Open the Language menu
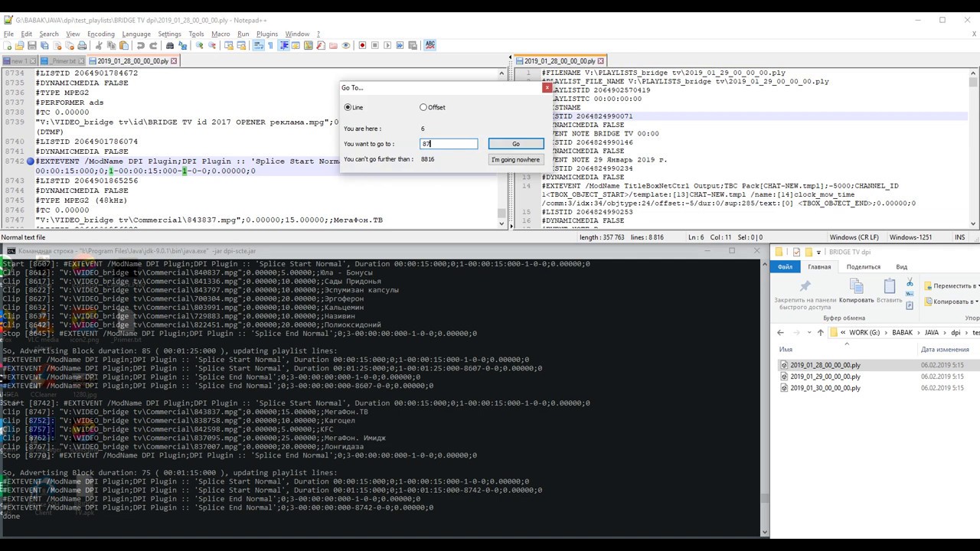Screen dimensions: 980x551 136,34
